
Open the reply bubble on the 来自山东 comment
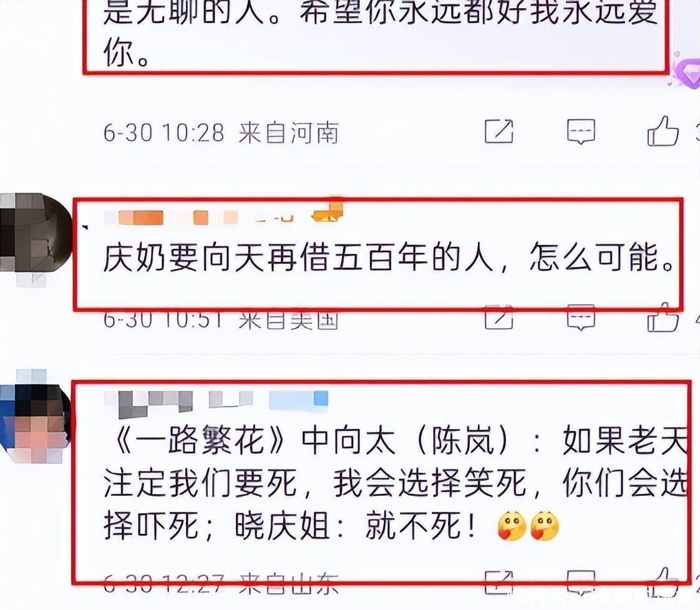click(581, 583)
